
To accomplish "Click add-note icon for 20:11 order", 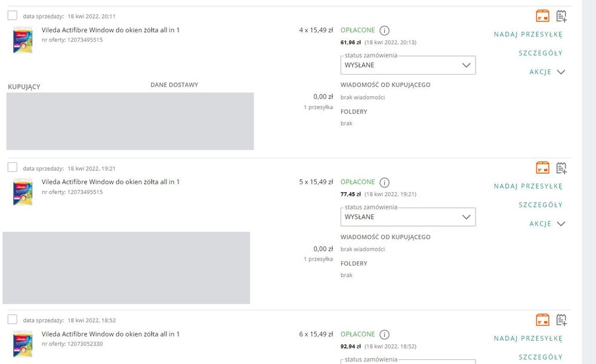I will click(x=561, y=16).
